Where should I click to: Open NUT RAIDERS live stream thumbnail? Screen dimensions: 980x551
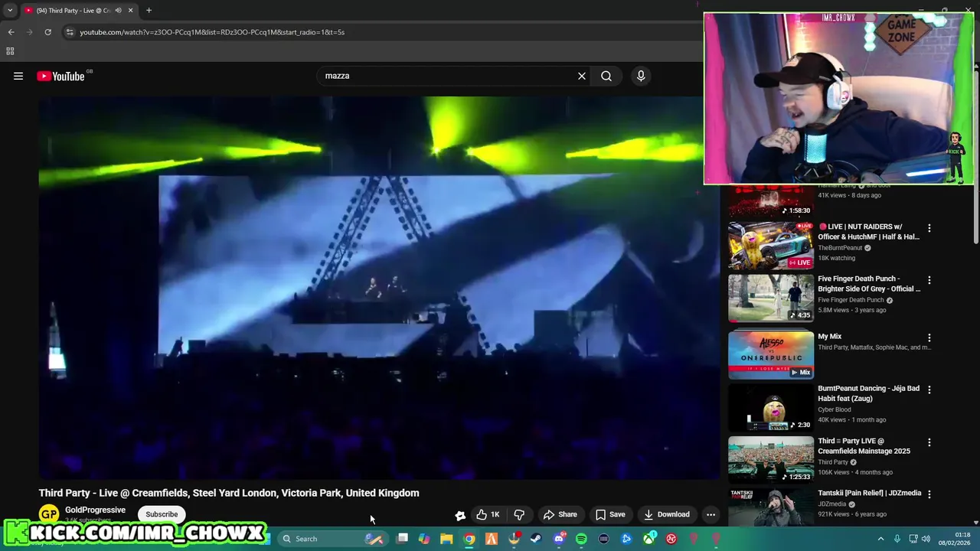771,246
